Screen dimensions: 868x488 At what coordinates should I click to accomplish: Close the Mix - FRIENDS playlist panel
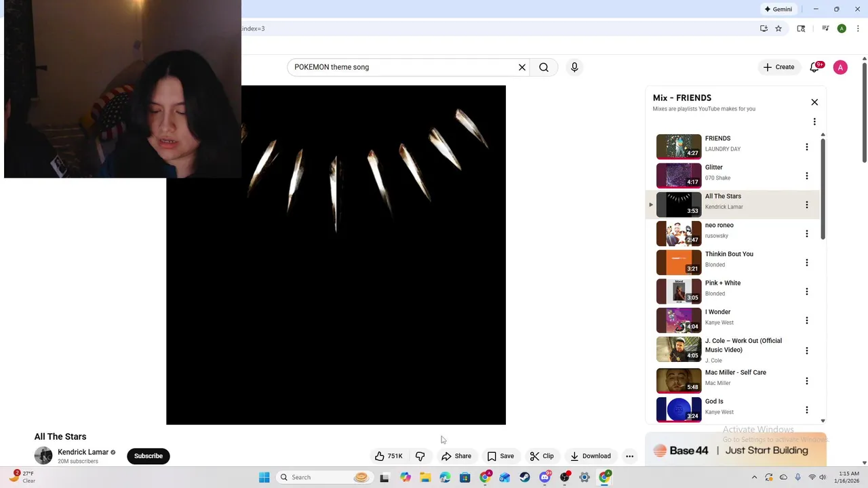(x=814, y=102)
